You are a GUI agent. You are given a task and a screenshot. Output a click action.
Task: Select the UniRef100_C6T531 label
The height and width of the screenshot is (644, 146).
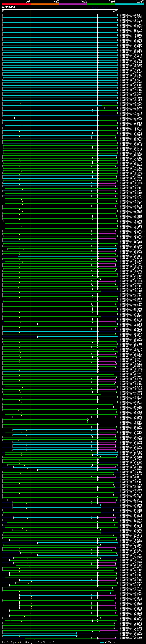click(x=131, y=58)
